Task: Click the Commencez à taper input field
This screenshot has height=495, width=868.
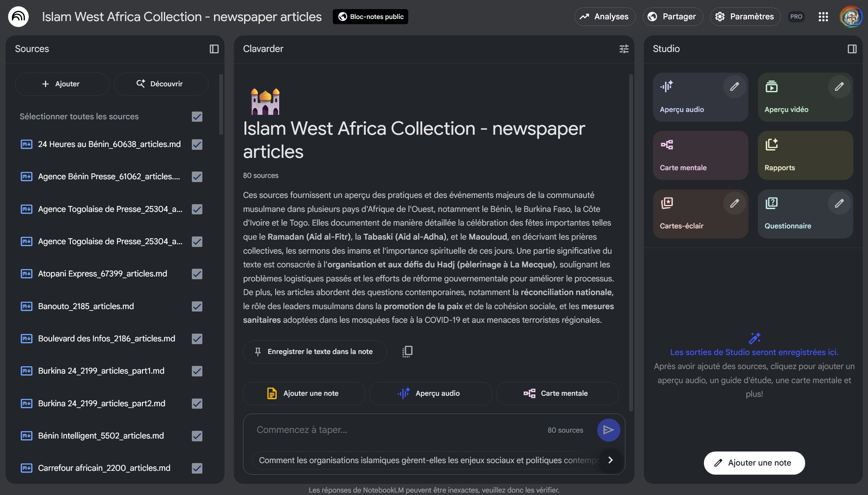Action: coord(386,430)
